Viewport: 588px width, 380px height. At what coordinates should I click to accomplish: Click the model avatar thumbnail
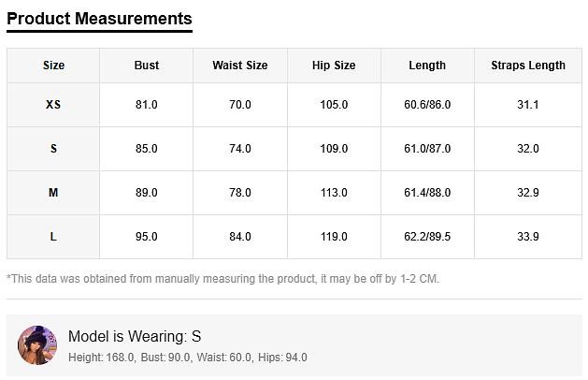pyautogui.click(x=38, y=345)
